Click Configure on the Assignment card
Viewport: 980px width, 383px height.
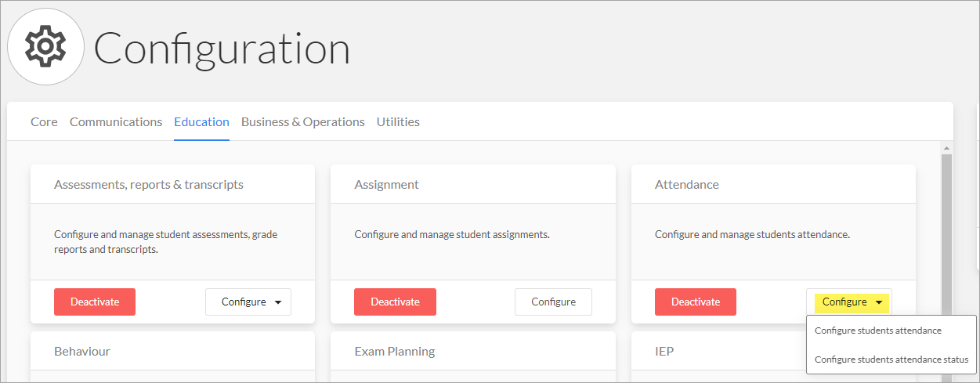[x=553, y=302]
